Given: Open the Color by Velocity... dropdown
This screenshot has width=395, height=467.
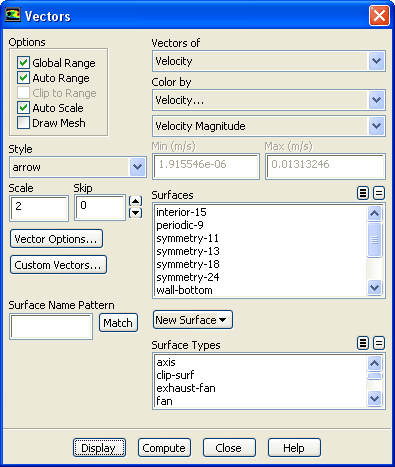Looking at the screenshot, I should (269, 100).
